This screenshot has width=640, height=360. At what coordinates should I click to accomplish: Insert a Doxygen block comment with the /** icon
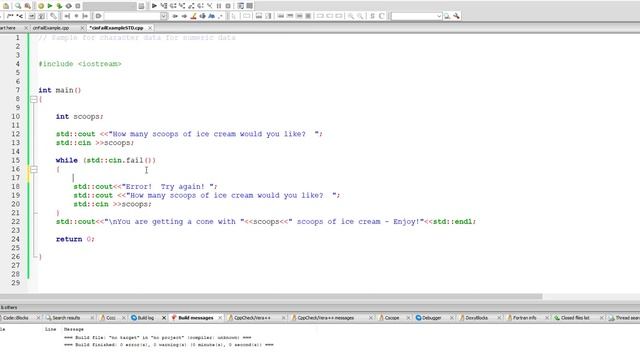pos(10,16)
